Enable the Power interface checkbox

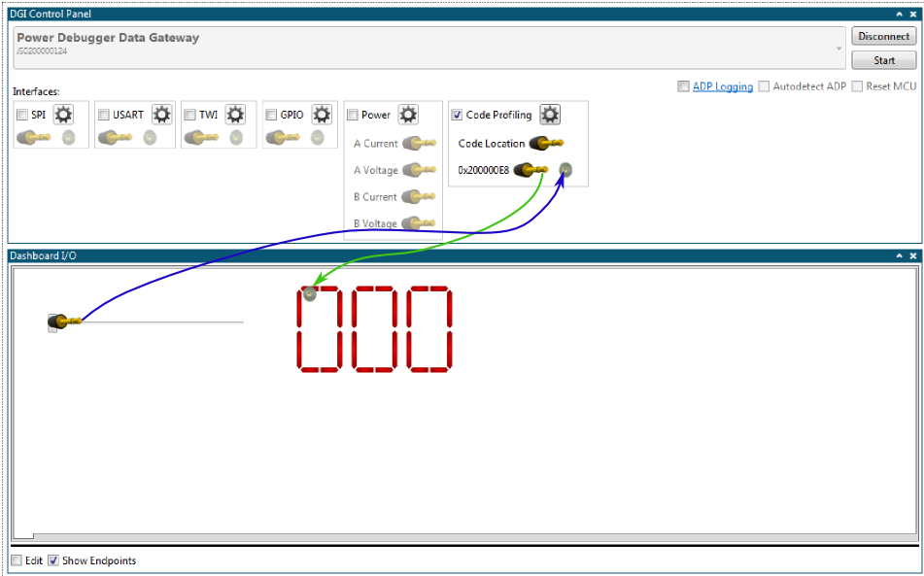[353, 115]
